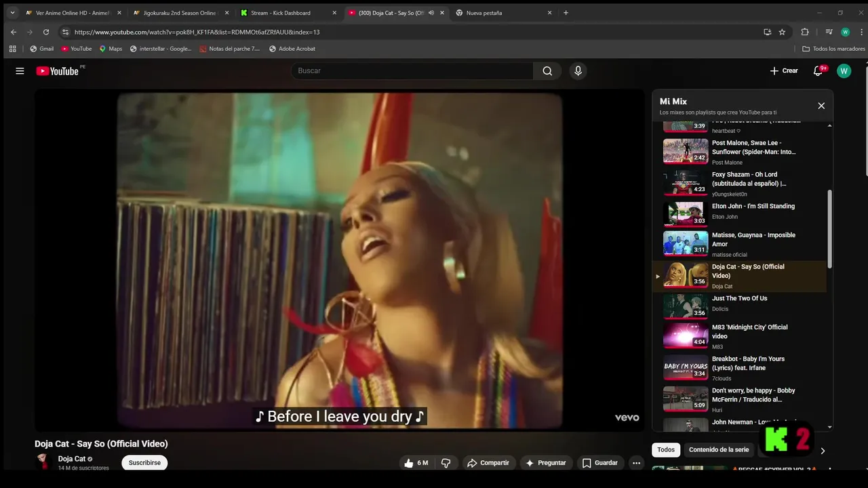Screen dimensions: 868x488
Task: Open the YouTube notifications bell
Action: pos(818,71)
